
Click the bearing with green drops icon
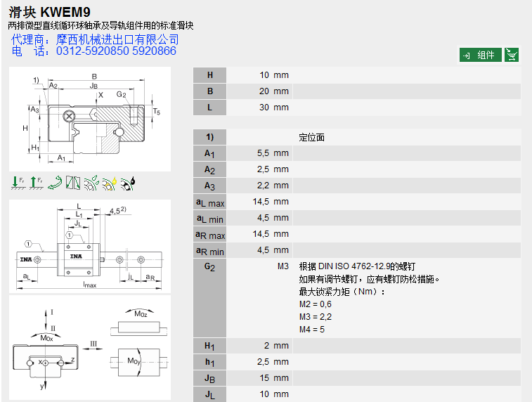(91, 183)
